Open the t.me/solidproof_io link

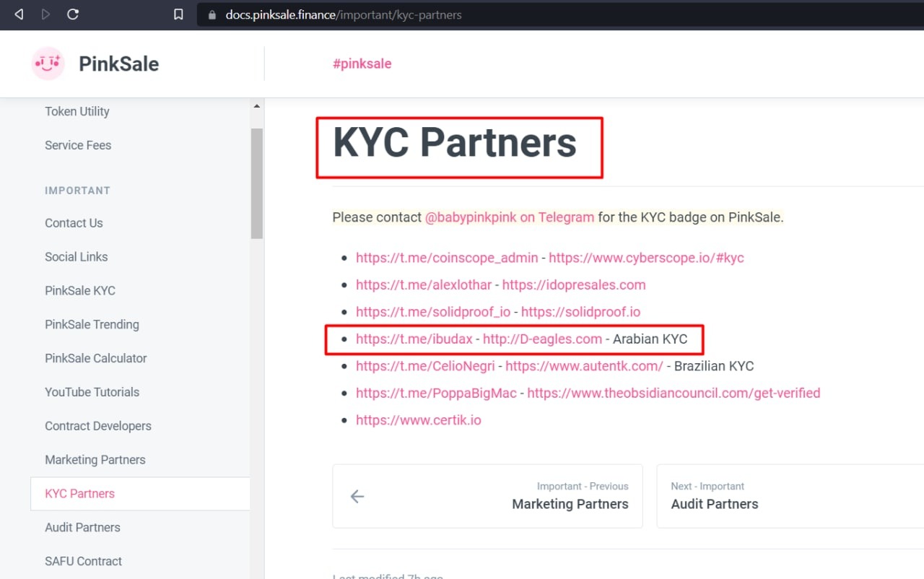pyautogui.click(x=433, y=312)
